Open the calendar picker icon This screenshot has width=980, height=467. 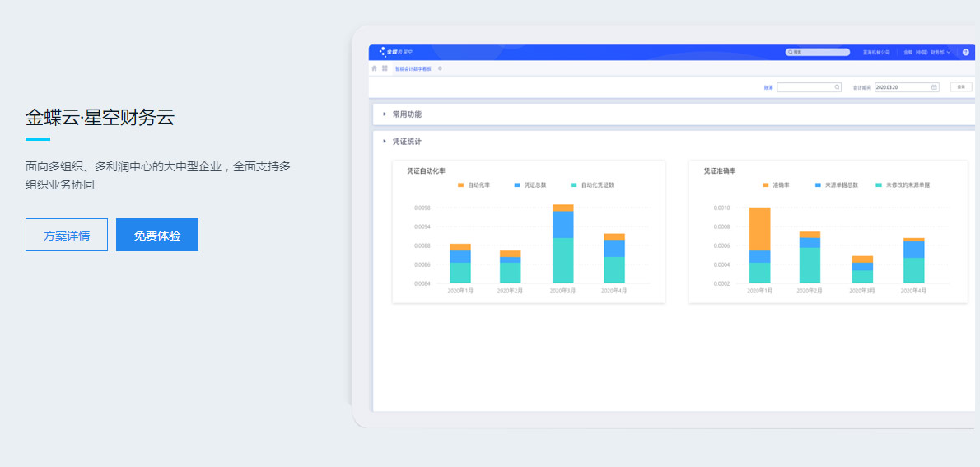(934, 87)
